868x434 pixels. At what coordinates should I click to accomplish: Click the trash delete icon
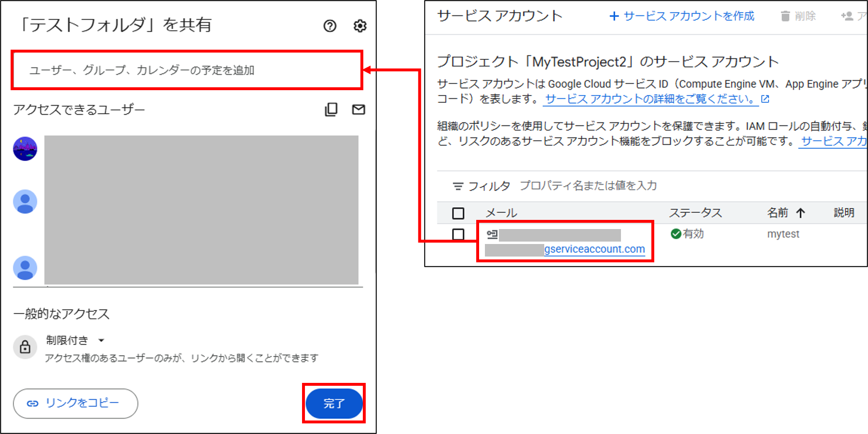785,16
